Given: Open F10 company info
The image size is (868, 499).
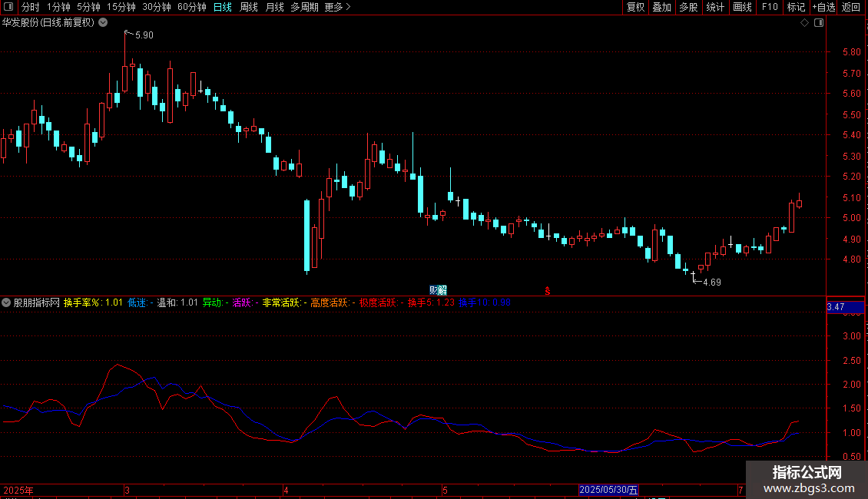Looking at the screenshot, I should pos(770,7).
